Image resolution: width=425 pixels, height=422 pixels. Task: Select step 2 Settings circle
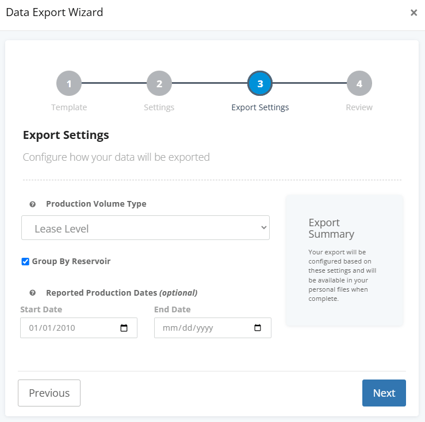159,83
